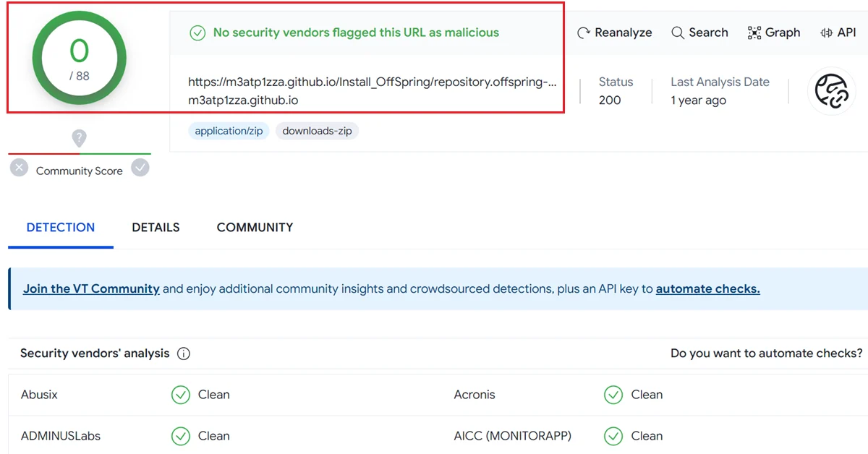Click the Community Score label
Screen dimensions: 868x454
tap(80, 171)
